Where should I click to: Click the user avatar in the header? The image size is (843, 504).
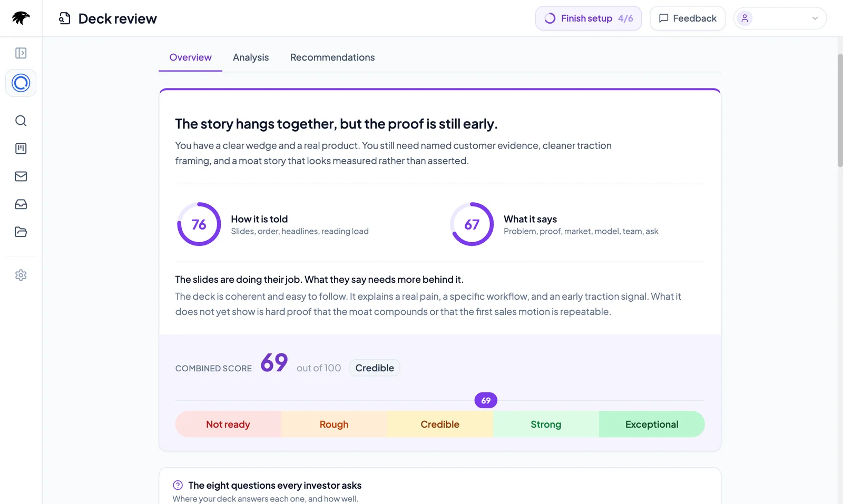point(745,18)
